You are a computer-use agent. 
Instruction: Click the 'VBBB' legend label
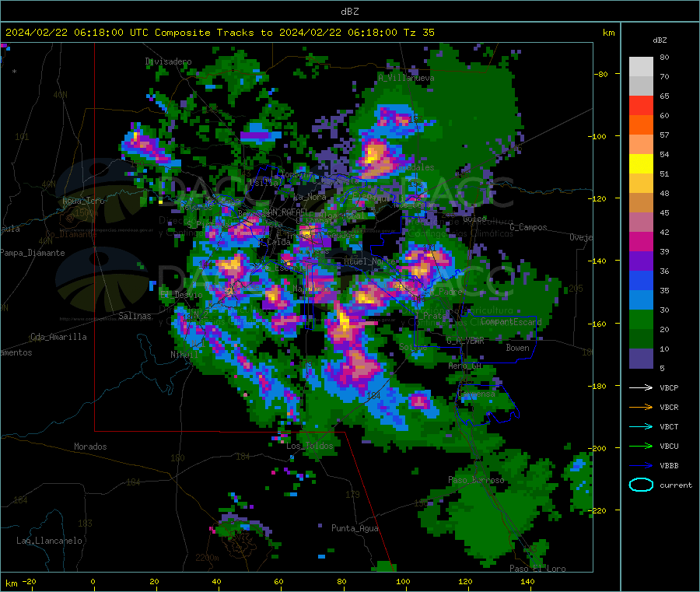tap(669, 465)
